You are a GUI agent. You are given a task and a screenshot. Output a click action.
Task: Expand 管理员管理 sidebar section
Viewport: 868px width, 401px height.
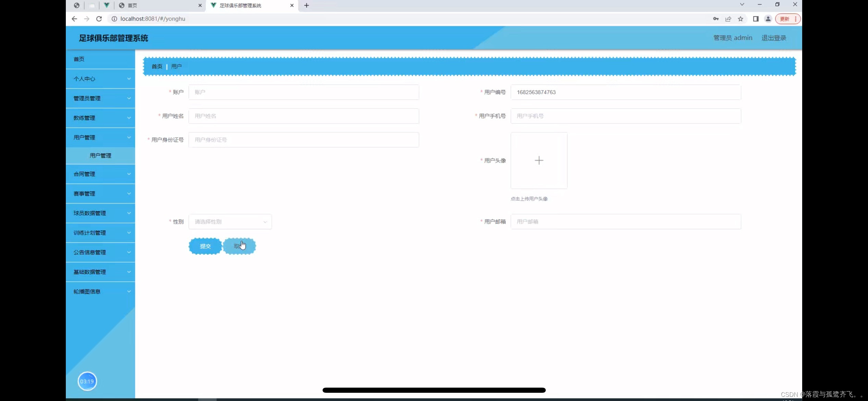pyautogui.click(x=100, y=98)
